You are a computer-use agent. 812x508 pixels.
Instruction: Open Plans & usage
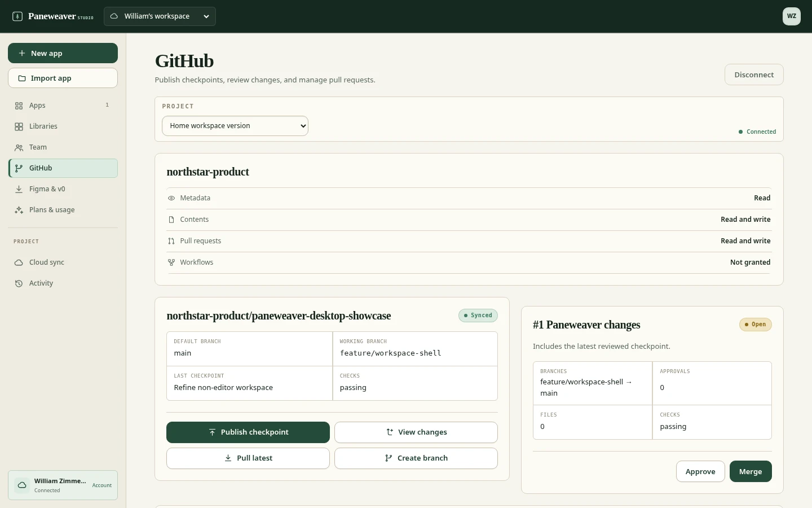click(x=63, y=210)
